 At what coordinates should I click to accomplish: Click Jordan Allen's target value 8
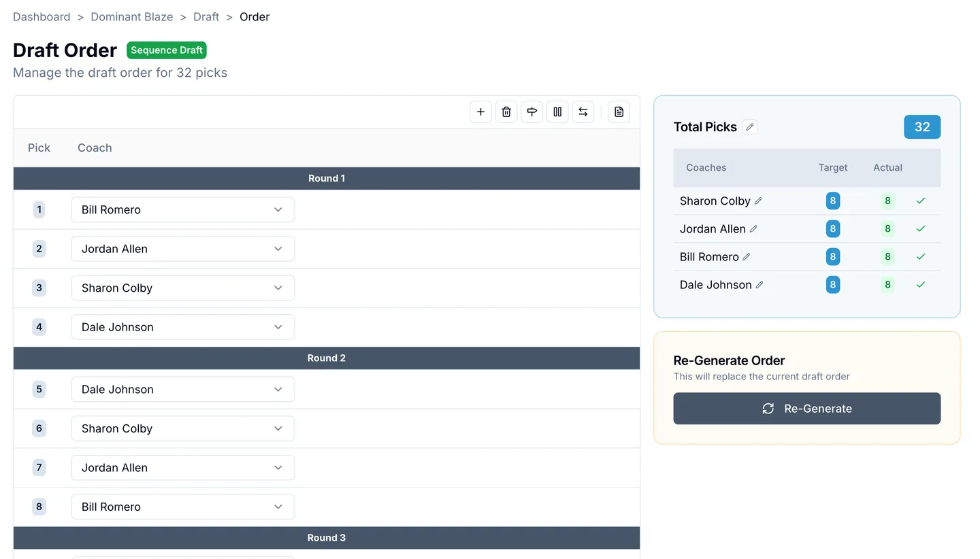833,228
